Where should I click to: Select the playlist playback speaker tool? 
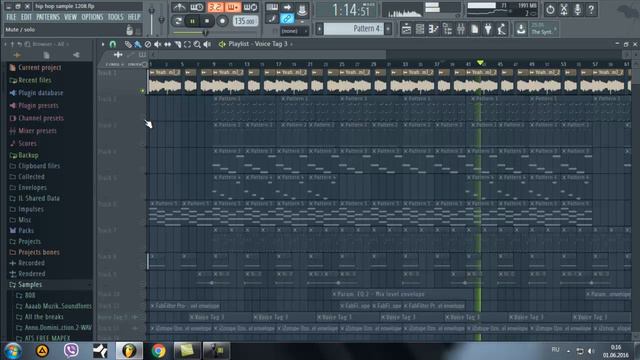point(207,44)
